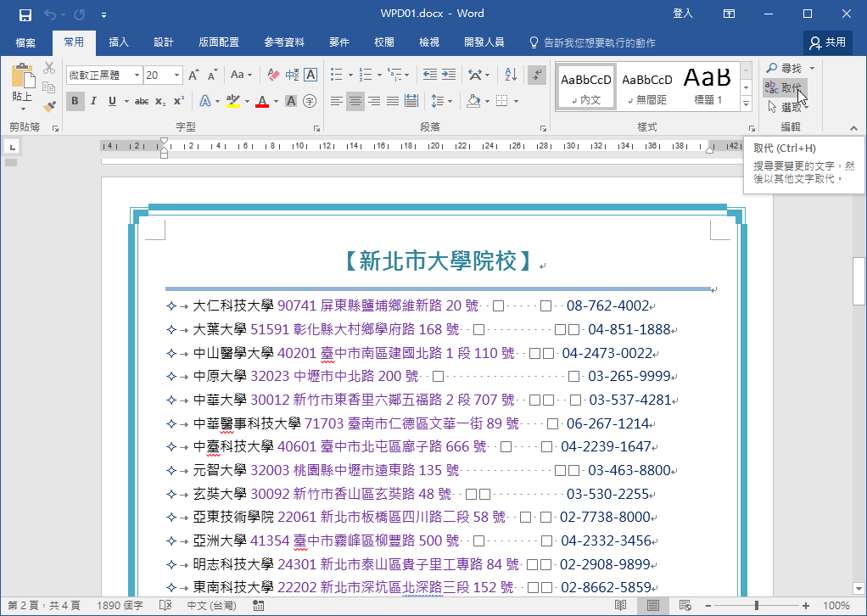Viewport: 867px width, 616px height.
Task: Justify the text
Action: coord(393,101)
